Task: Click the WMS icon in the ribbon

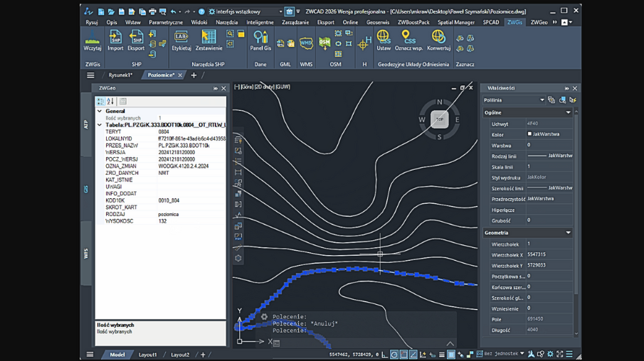Action: 306,43
